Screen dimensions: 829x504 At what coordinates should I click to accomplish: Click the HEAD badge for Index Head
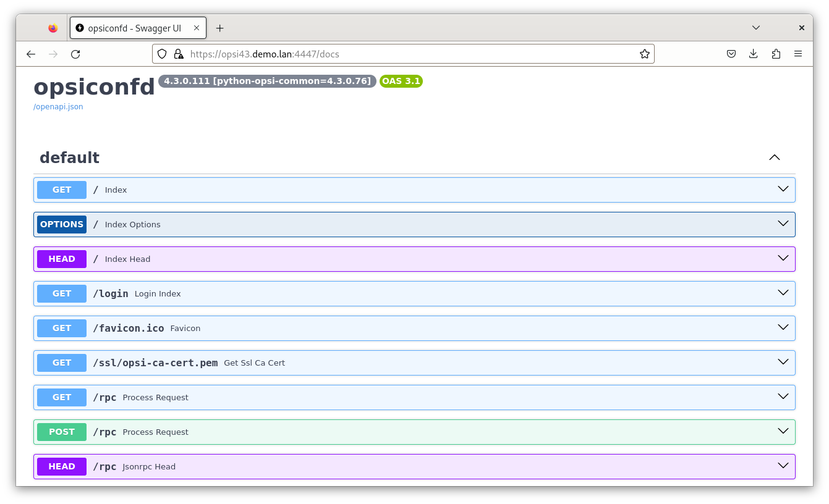(62, 259)
